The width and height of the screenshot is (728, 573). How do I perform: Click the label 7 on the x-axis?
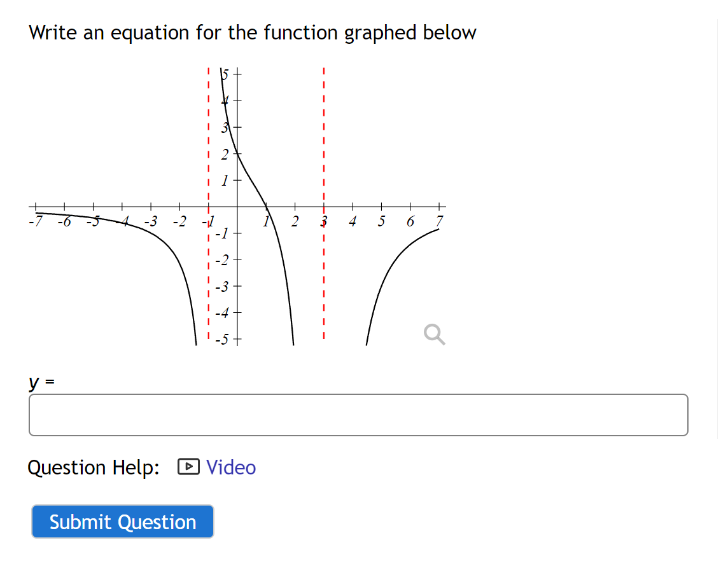coord(439,221)
